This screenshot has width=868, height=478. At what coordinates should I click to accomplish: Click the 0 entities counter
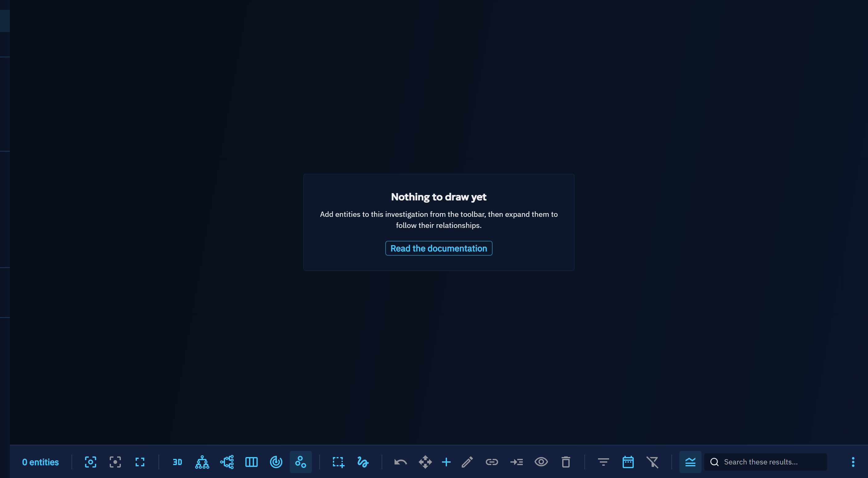[x=40, y=462]
